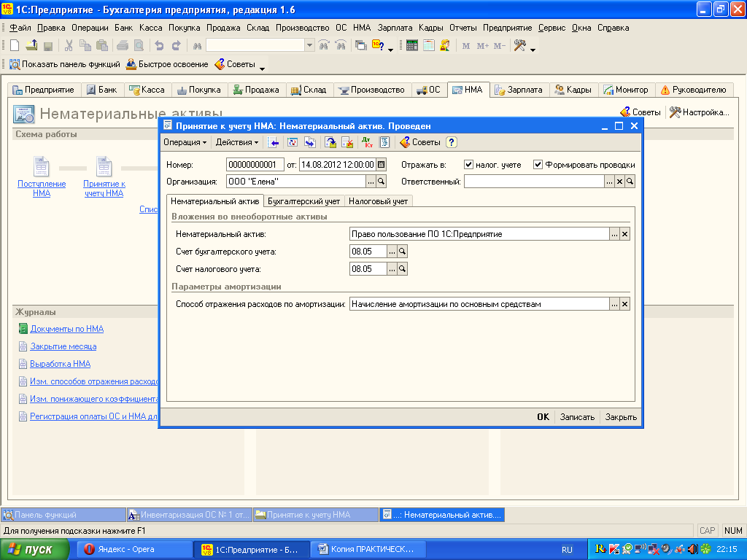Viewport: 747px width, 560px height.
Task: Expand the arrow after Советы in functions bar
Action: point(262,69)
